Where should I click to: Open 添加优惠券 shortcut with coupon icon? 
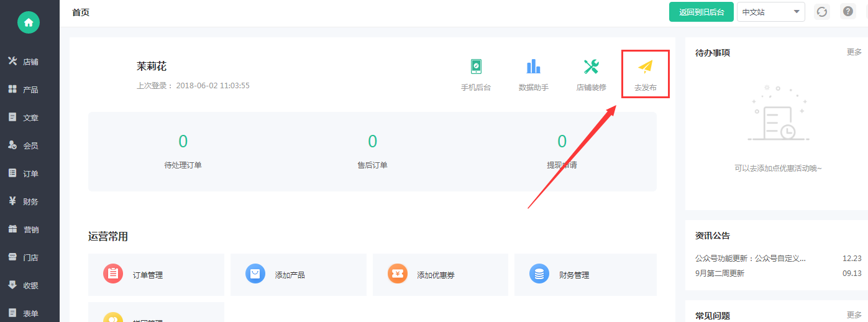pos(441,274)
